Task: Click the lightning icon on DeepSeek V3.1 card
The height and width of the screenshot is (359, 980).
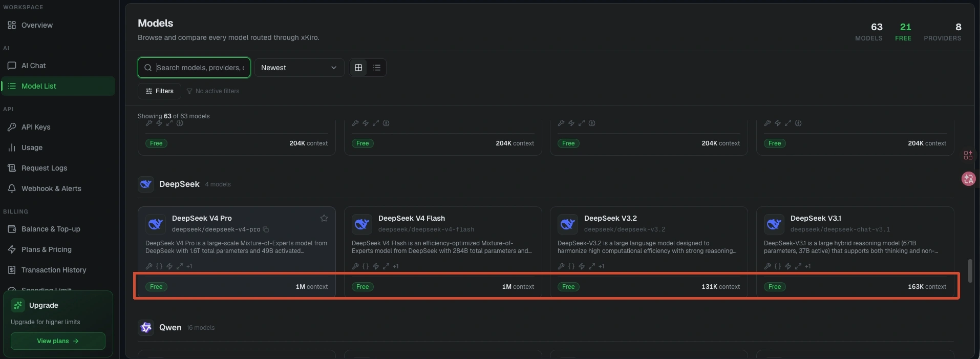Action: 788,266
